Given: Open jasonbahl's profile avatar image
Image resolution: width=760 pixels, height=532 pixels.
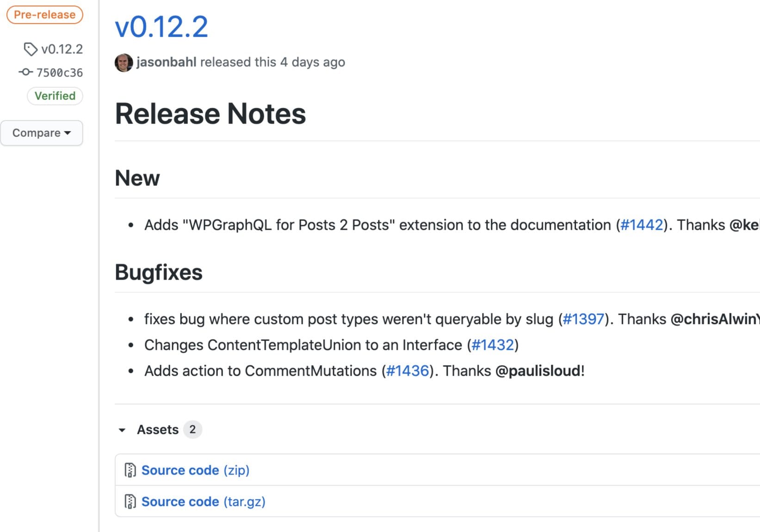Looking at the screenshot, I should [124, 62].
